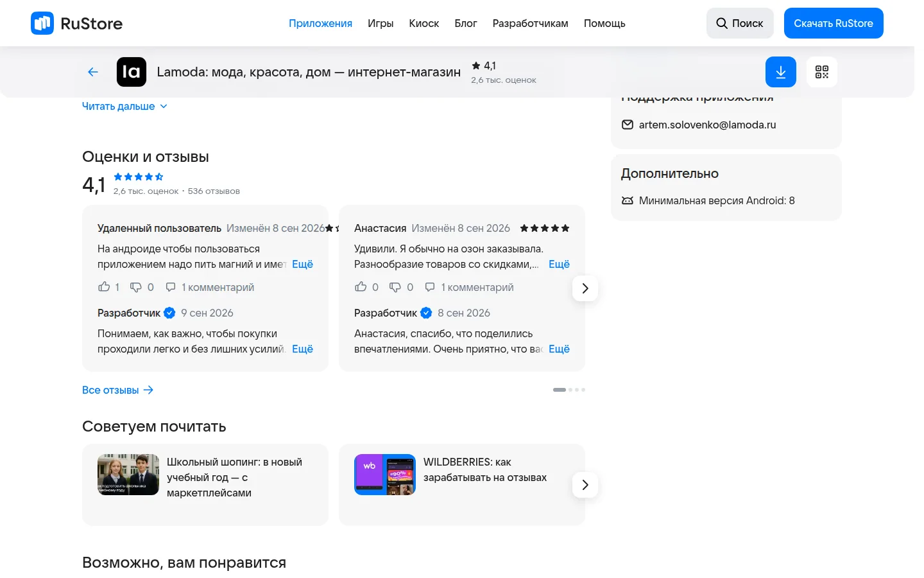Click the Минимальная версия Android: 8 text

717,200
